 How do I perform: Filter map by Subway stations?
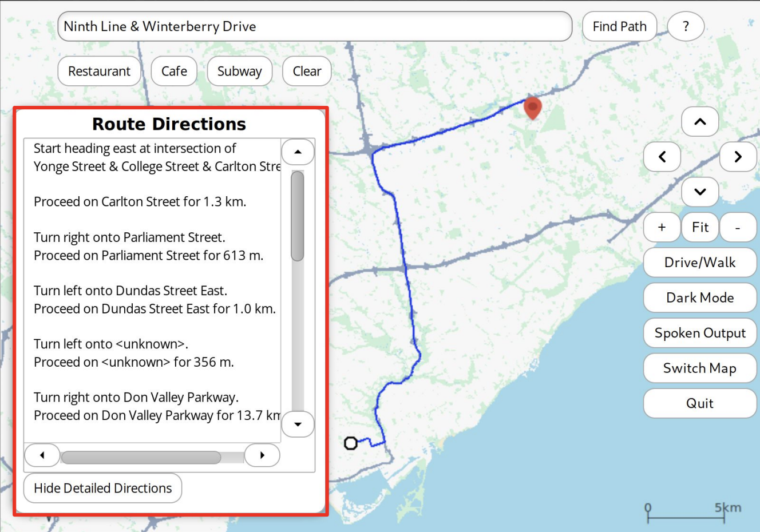(239, 71)
